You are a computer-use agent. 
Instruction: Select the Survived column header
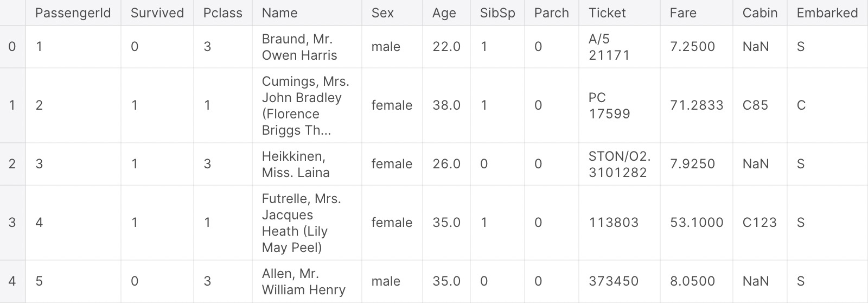pyautogui.click(x=157, y=13)
